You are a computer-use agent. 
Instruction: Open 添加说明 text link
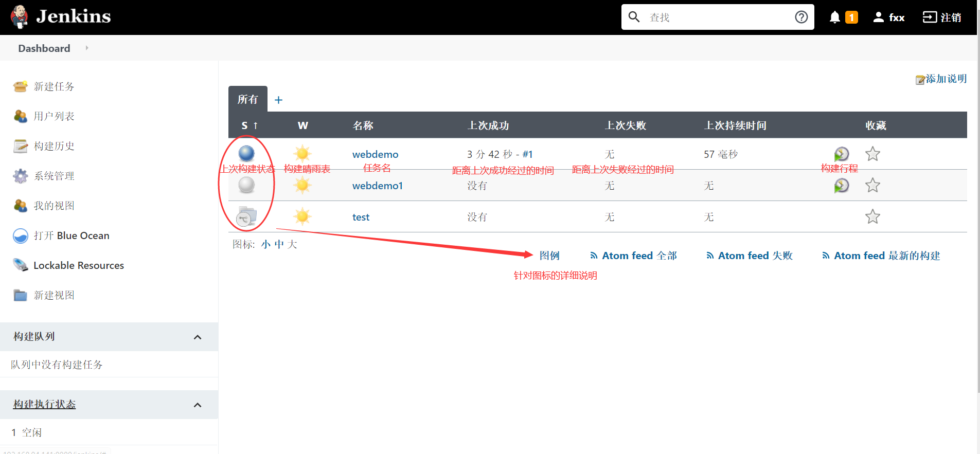[946, 79]
